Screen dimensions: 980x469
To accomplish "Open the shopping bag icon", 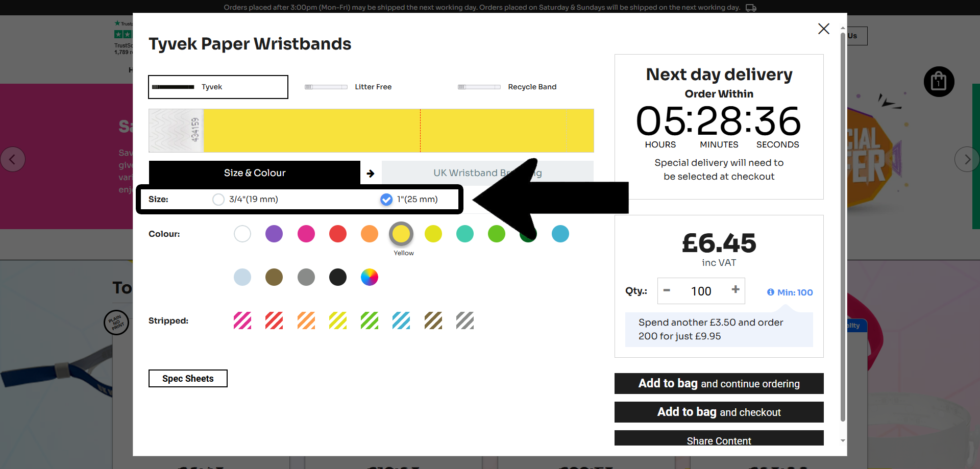I will 939,82.
